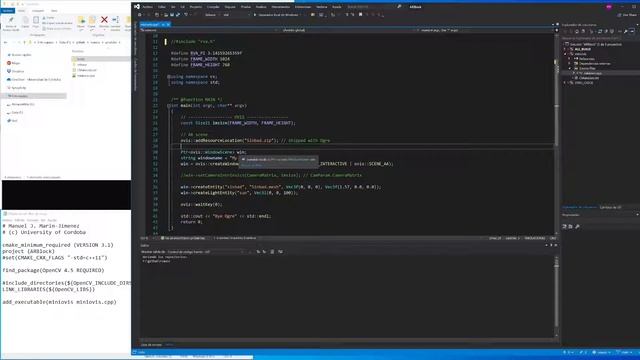Toggle word wrap in Output panel
Viewport: 640px width, 360px height.
pyautogui.click(x=280, y=252)
